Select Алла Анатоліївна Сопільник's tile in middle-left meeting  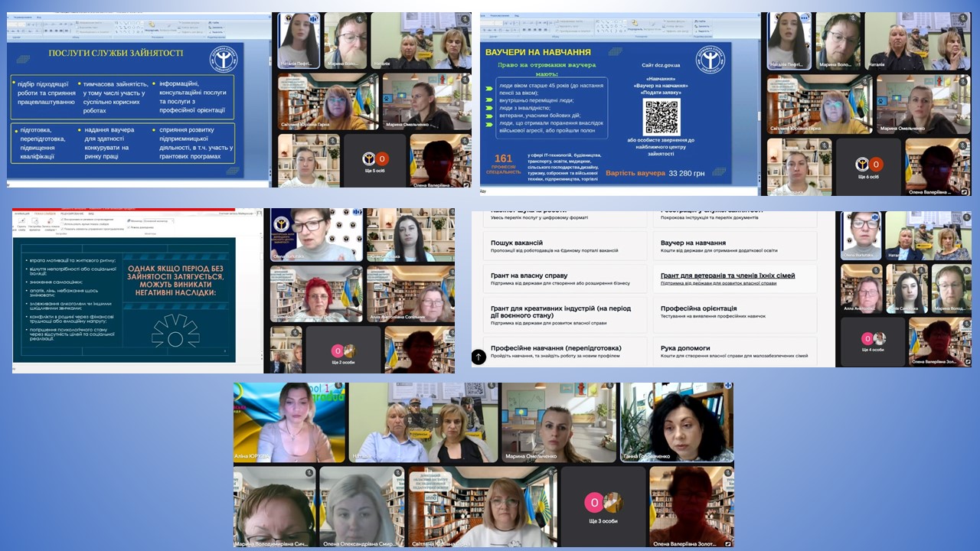[410, 294]
